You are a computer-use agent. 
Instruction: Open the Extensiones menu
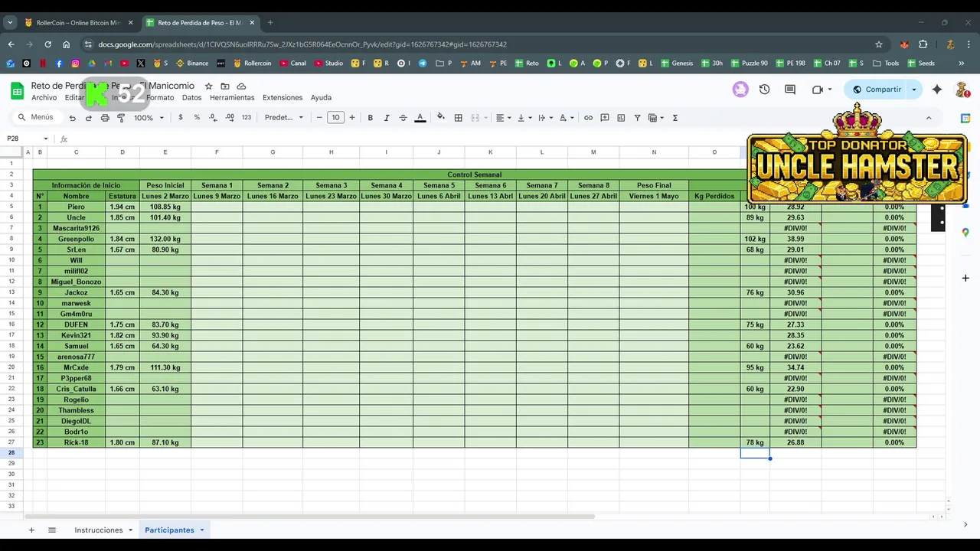[x=283, y=98]
